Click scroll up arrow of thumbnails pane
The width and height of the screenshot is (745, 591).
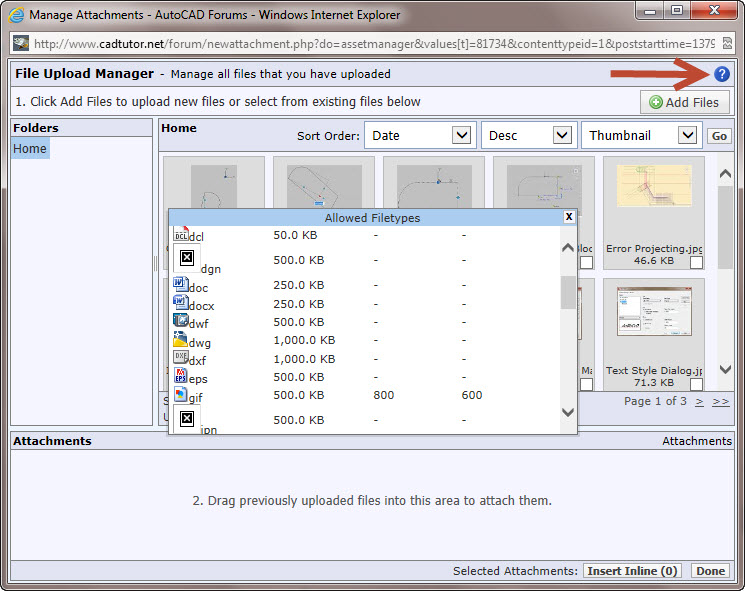click(x=725, y=173)
